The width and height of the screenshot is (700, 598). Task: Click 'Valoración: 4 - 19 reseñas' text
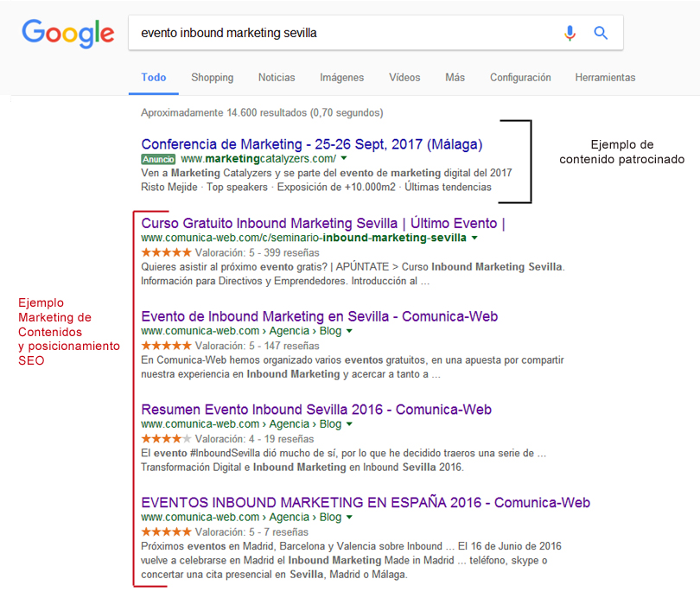(x=254, y=439)
